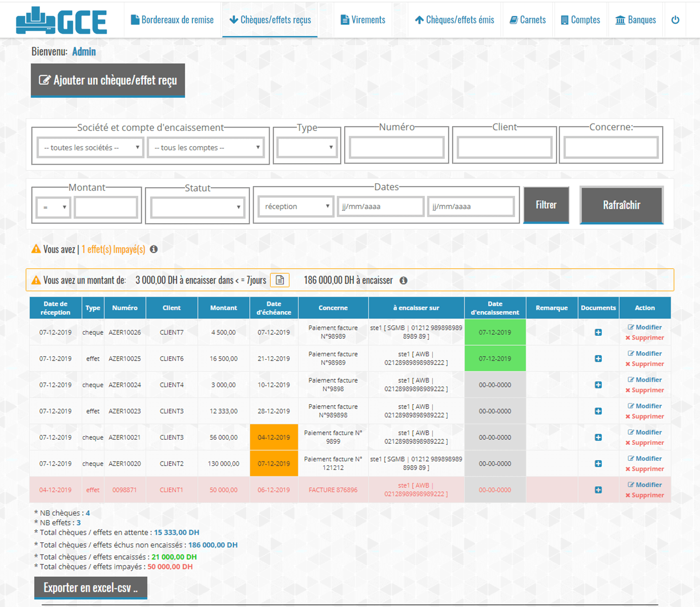
Task: Click info icon next to effet(s) Impayé(s)
Action: click(154, 249)
